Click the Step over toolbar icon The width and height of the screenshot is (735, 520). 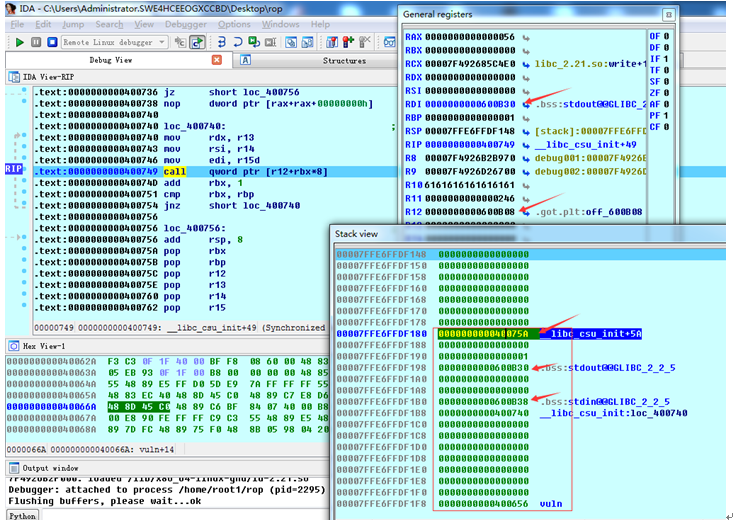tap(239, 42)
